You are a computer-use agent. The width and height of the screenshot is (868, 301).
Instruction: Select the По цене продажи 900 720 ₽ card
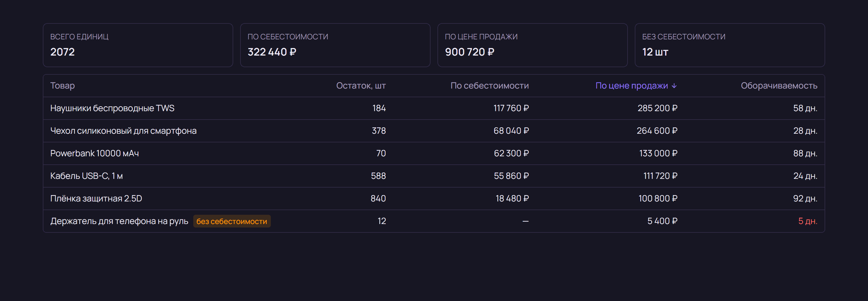coord(532,45)
